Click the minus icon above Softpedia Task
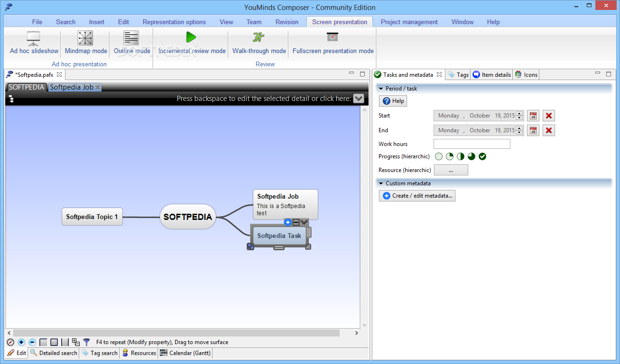 [x=296, y=222]
